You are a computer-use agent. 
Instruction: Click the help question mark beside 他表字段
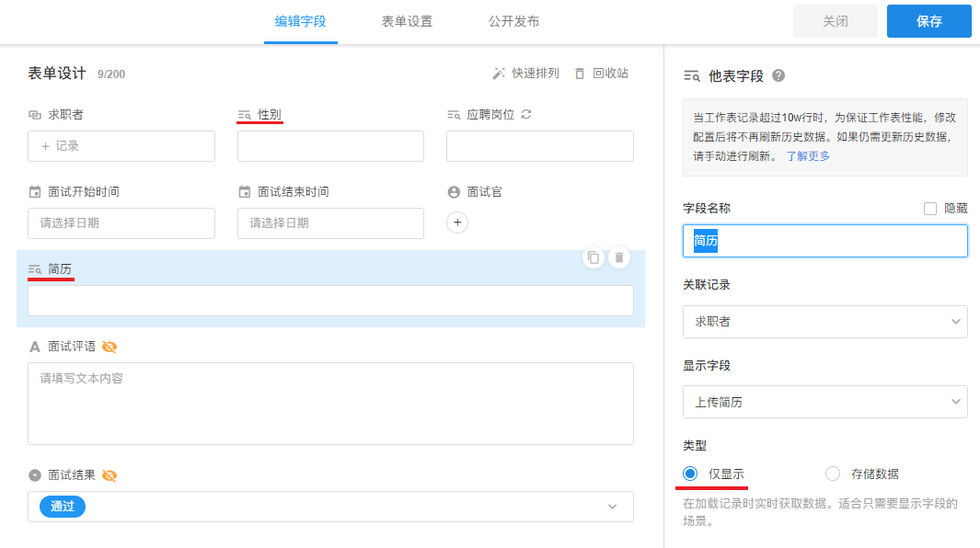pos(778,75)
